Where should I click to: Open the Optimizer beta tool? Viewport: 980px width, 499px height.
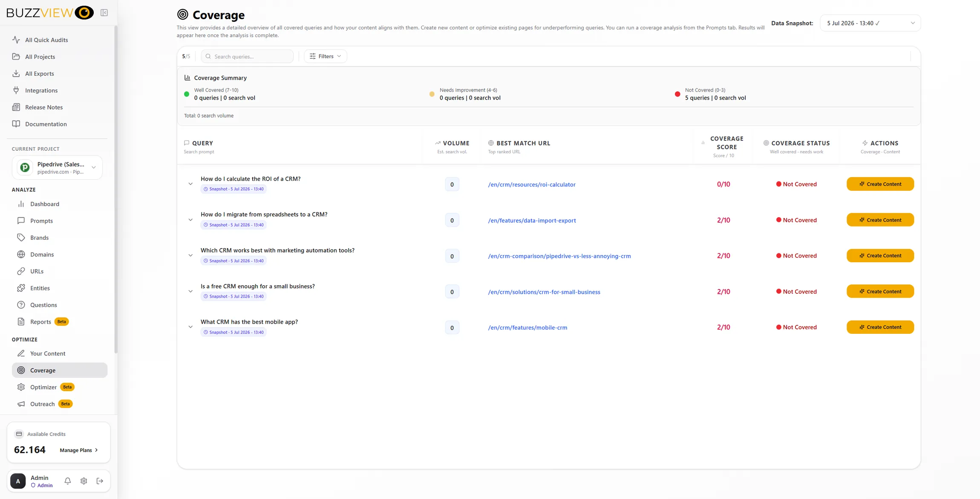point(60,387)
